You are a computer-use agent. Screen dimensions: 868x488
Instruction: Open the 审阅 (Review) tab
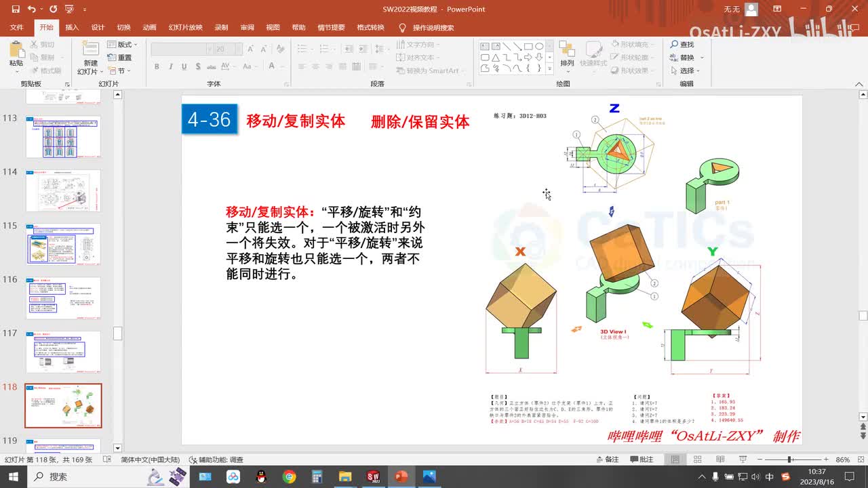(x=247, y=27)
